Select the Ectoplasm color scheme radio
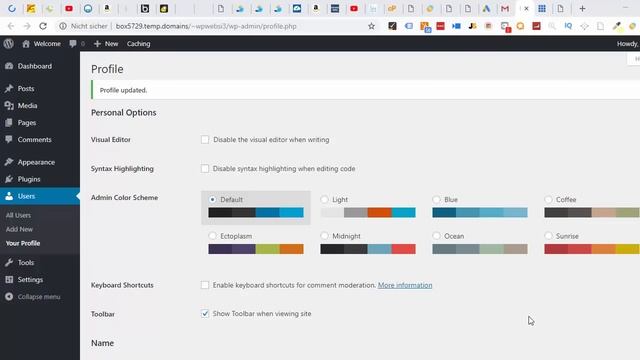 coord(212,236)
